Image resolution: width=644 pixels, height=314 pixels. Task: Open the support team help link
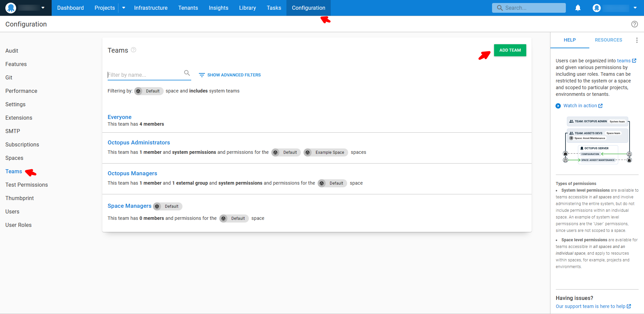(x=590, y=306)
